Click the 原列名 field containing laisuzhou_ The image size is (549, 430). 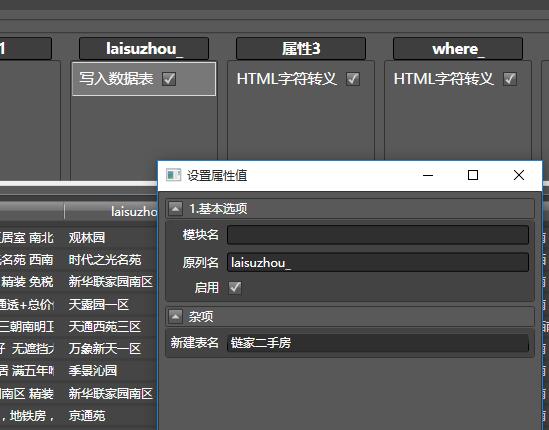coord(378,262)
